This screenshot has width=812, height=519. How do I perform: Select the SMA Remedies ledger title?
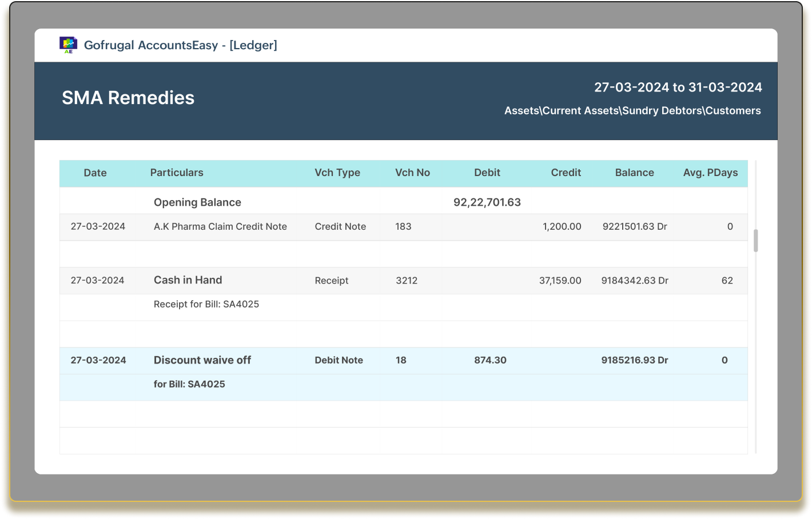[129, 98]
